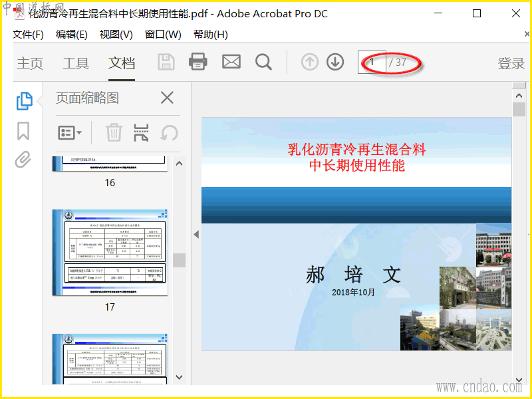Open the page thumbnails sidebar icon
The image size is (532, 399).
coord(25,101)
